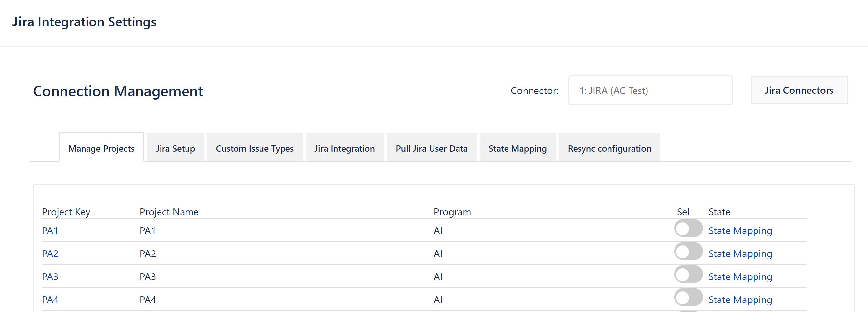Open State Mapping link for PA1 row
868x312 pixels.
740,231
